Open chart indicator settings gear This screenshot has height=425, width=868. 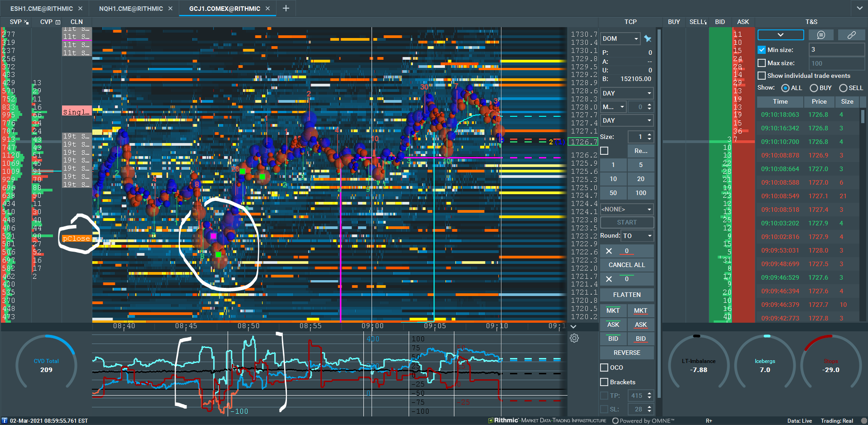(x=574, y=338)
